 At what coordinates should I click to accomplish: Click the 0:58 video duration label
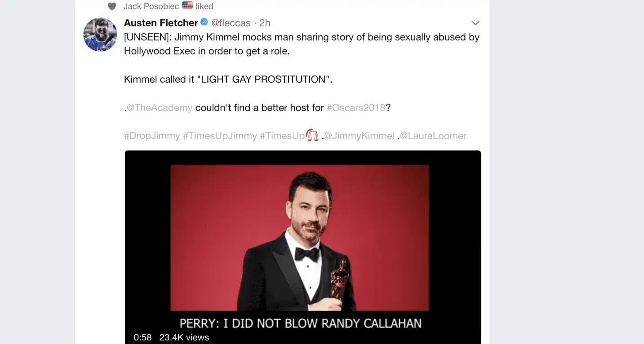pyautogui.click(x=142, y=337)
